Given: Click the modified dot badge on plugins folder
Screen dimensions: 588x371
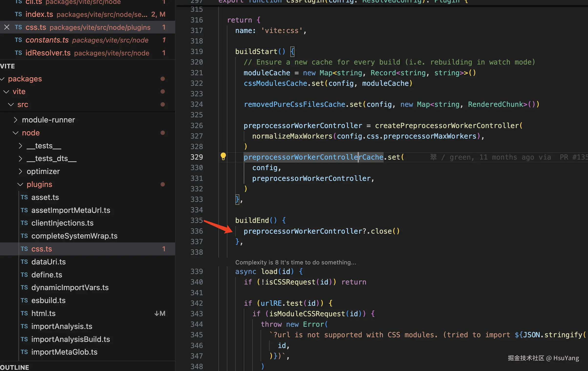Looking at the screenshot, I should click(163, 184).
